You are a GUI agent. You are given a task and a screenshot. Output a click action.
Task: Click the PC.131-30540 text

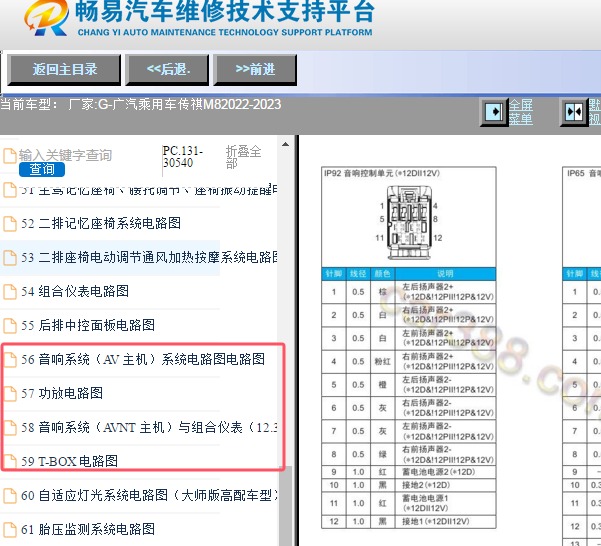point(183,157)
